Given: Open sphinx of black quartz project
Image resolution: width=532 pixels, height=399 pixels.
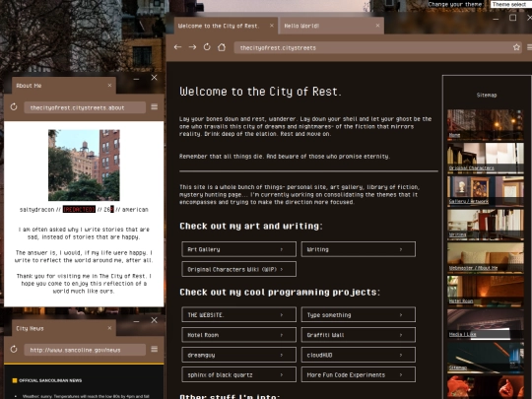Looking at the screenshot, I should click(x=238, y=375).
